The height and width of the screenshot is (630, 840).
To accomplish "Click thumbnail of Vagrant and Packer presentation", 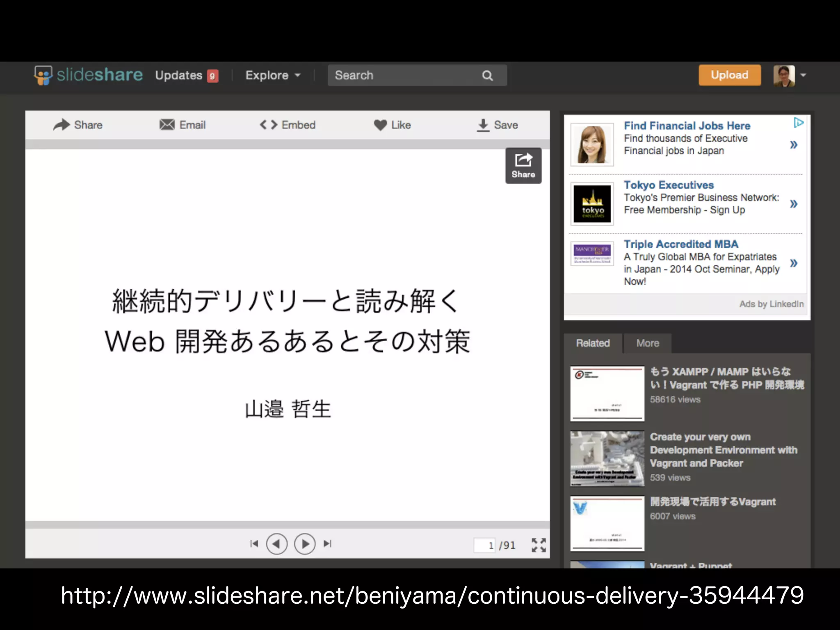I will point(607,459).
